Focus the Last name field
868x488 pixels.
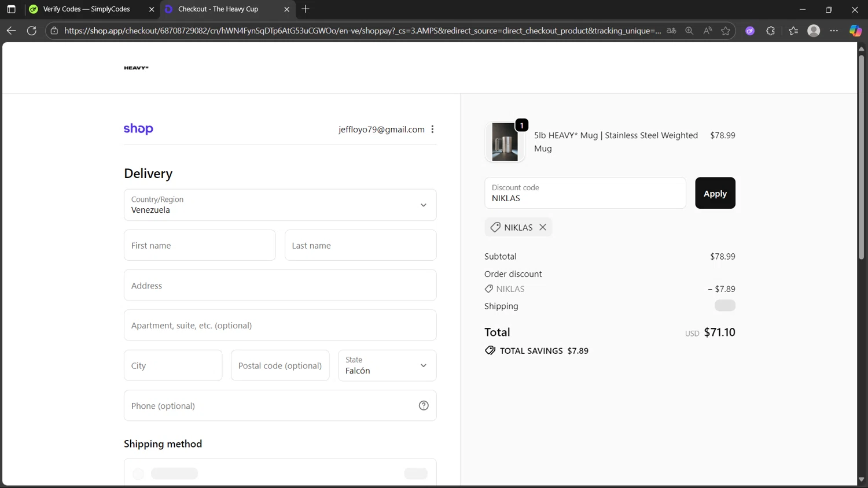(x=361, y=245)
